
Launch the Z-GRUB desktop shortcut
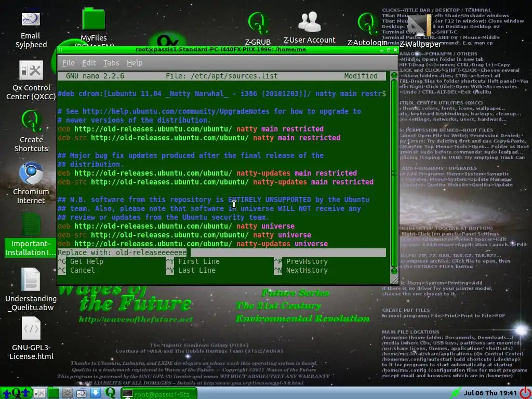258,29
